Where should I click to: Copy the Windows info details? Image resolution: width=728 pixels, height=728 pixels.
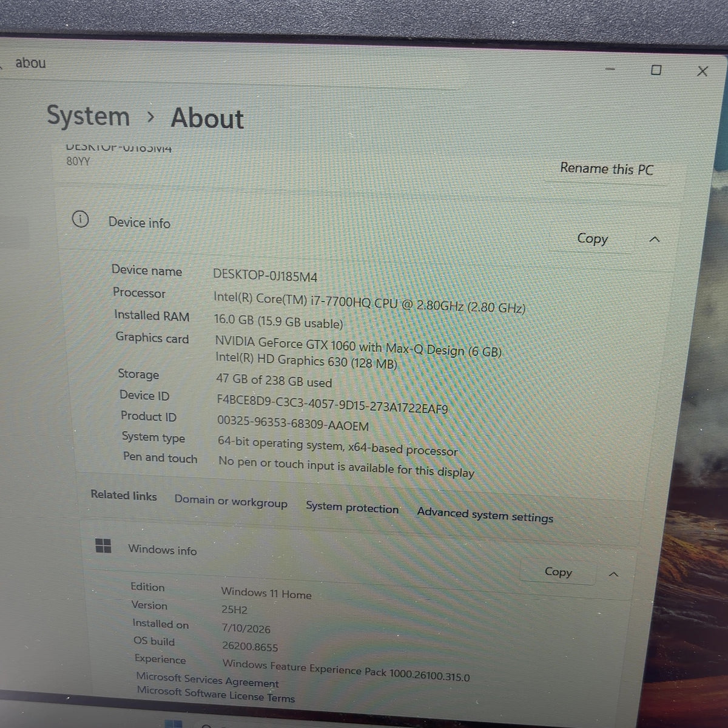click(558, 571)
